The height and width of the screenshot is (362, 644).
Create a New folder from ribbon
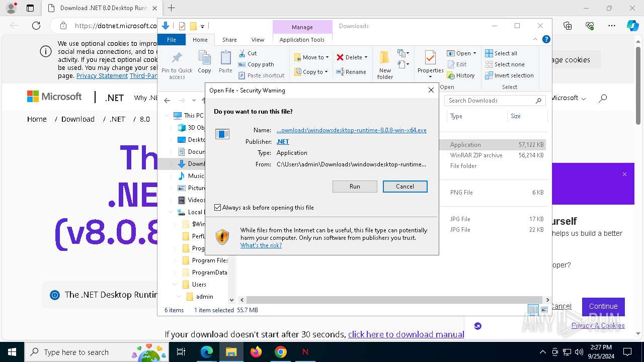tap(385, 65)
